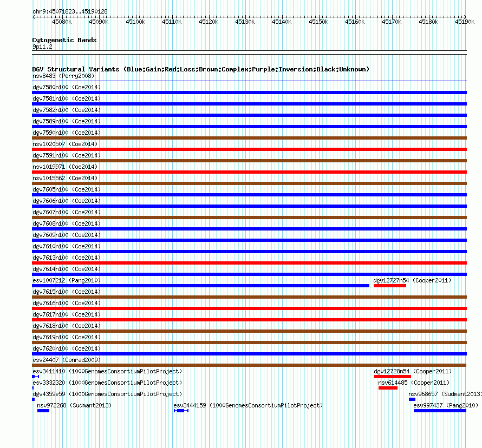Click the nsv968657 small blue bar
Image resolution: width=482 pixels, height=448 pixels.
coord(412,399)
